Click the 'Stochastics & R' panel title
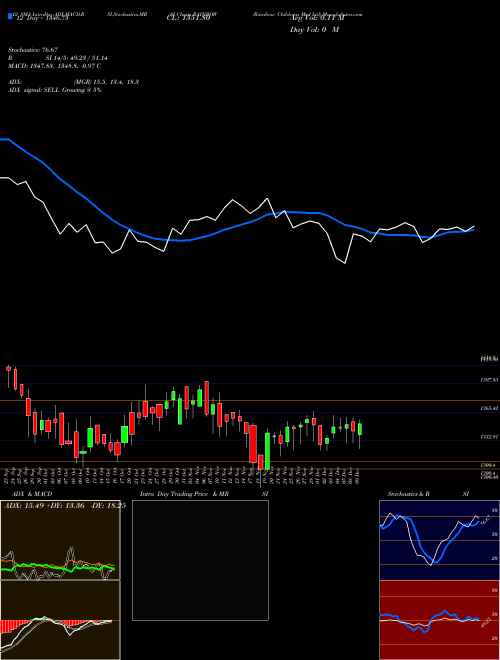Screen dimensions: 500x660 408,494
